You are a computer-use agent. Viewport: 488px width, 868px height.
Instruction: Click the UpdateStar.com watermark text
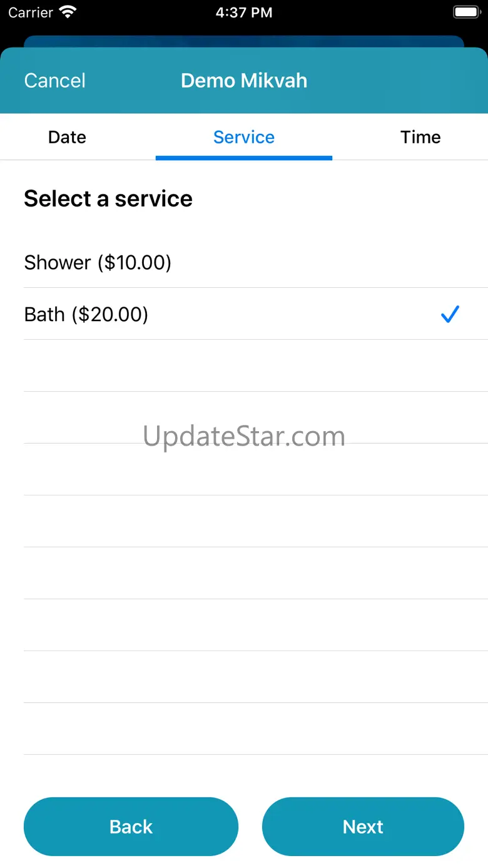244,436
